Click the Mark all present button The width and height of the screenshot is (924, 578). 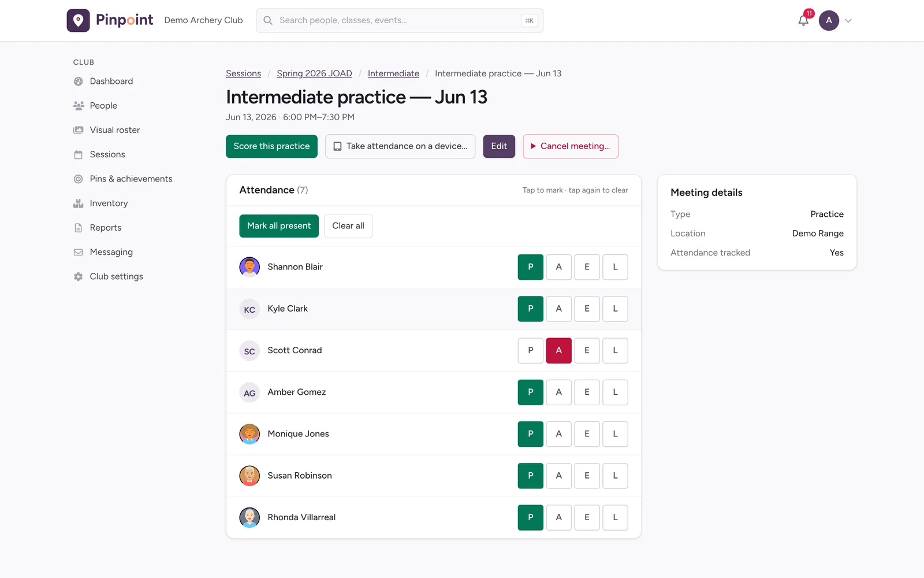pos(279,226)
